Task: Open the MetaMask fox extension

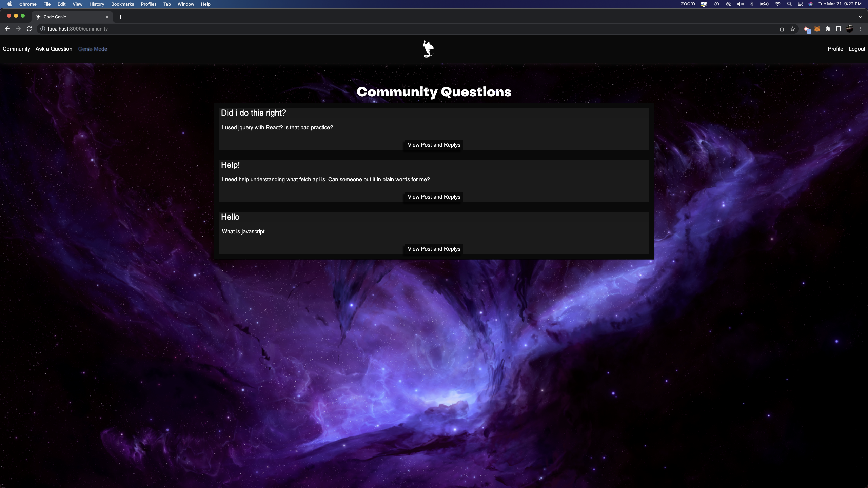Action: pos(817,29)
